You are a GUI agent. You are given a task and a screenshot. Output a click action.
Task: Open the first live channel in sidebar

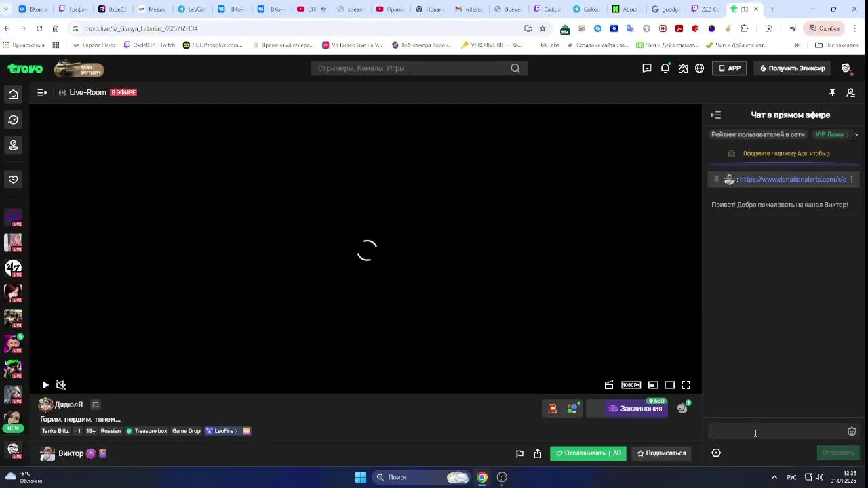pos(13,218)
